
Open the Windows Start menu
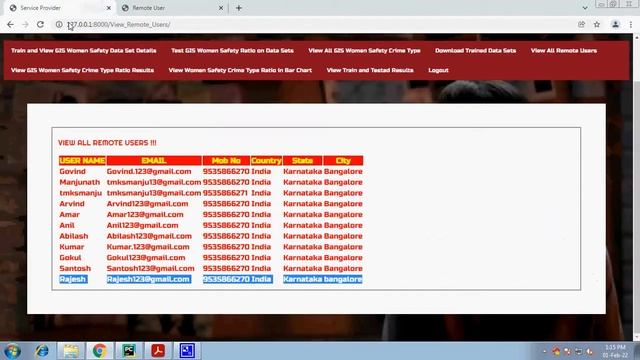point(12,351)
